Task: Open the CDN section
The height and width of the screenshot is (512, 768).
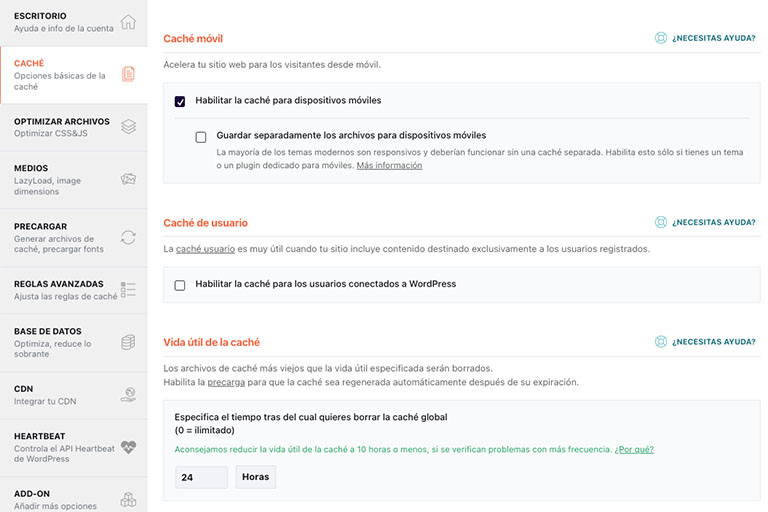Action: tap(74, 395)
